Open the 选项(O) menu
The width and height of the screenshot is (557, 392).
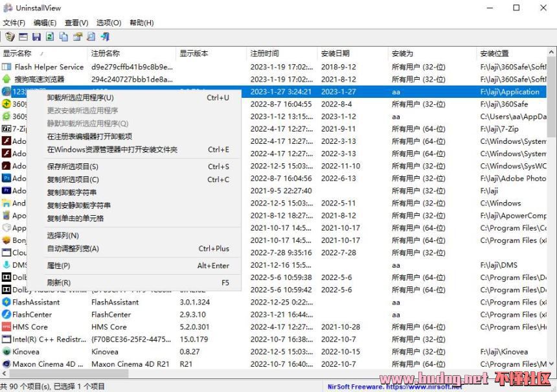[109, 23]
